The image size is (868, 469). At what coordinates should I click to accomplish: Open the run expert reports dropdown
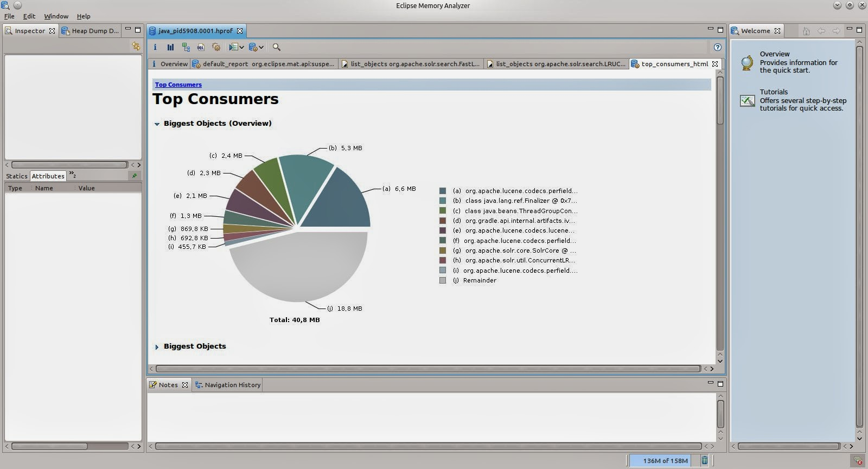237,47
